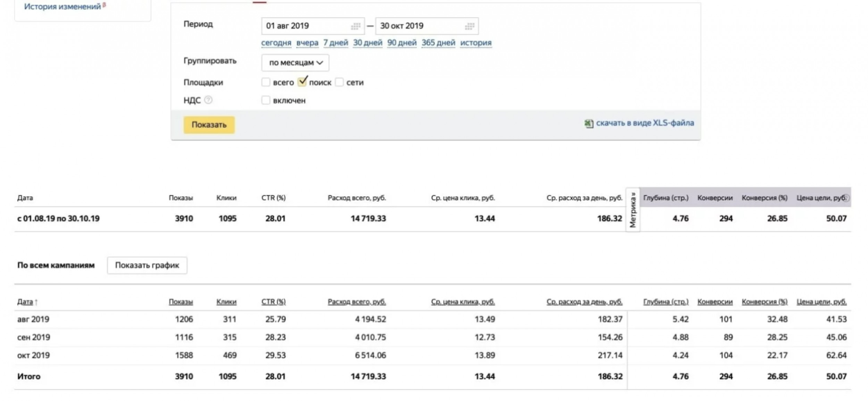Download report via скачать в виде XLS-файла

point(645,123)
